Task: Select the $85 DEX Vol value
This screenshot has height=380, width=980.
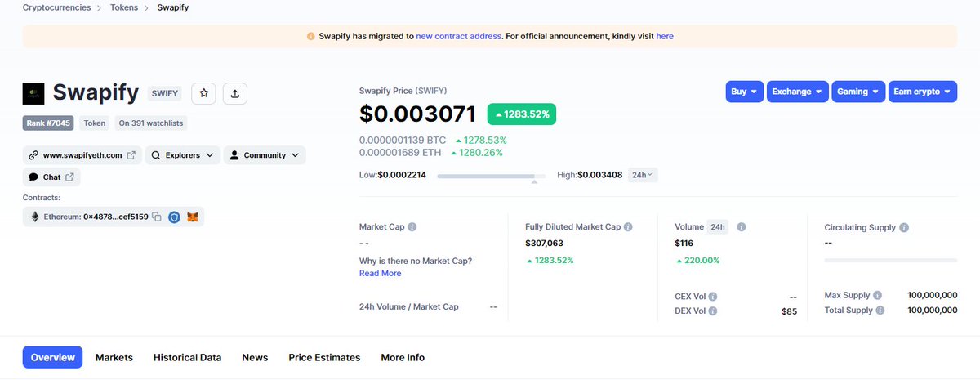Action: 789,311
